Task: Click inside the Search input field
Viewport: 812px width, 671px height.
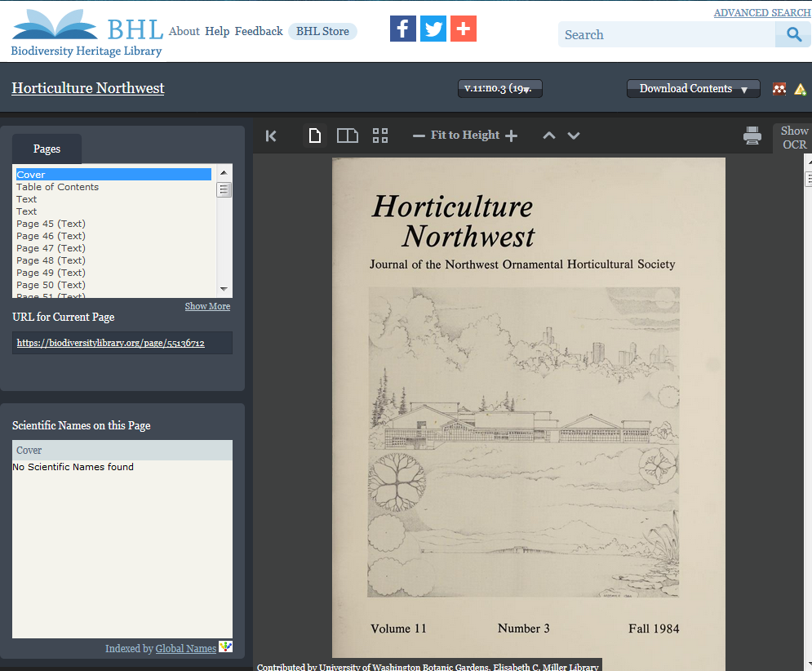Action: (665, 34)
